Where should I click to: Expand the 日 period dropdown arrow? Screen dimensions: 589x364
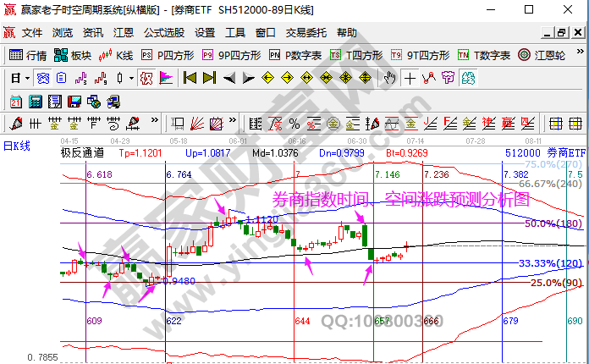click(x=27, y=78)
